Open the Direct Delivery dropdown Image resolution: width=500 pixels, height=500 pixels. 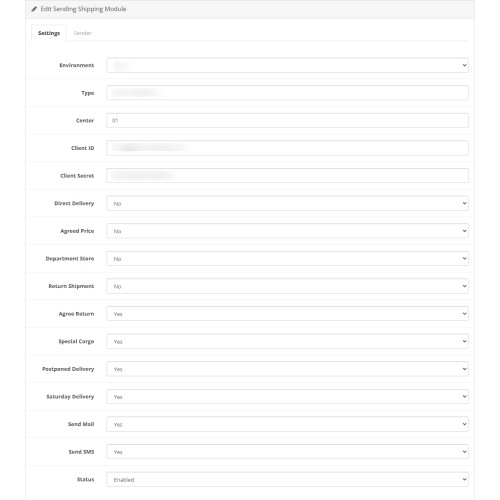[287, 203]
